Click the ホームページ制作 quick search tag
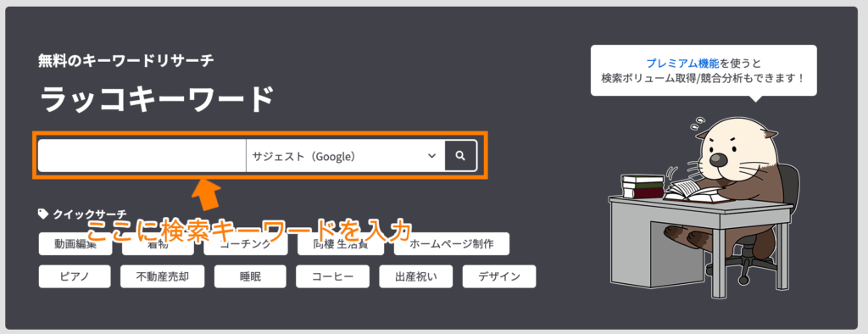The width and height of the screenshot is (868, 334). (452, 244)
